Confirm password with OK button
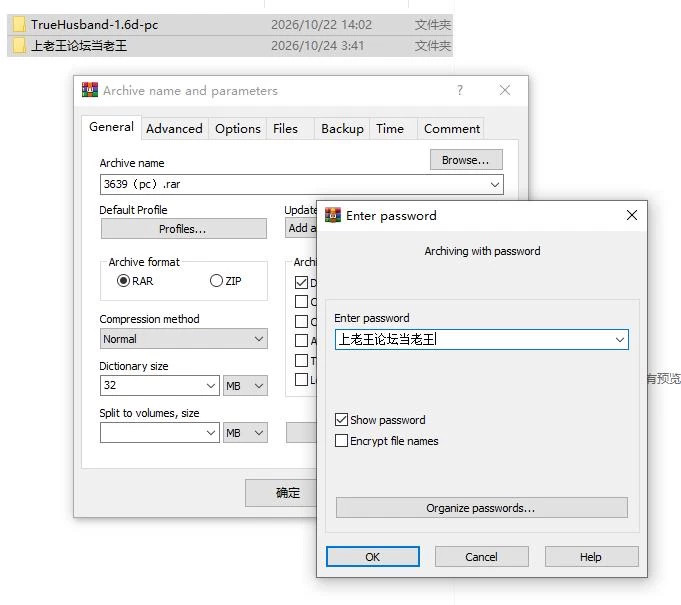 click(x=373, y=557)
